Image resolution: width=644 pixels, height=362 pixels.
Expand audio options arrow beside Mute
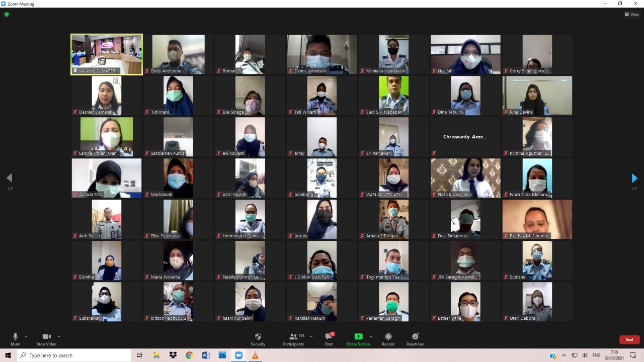pyautogui.click(x=26, y=336)
